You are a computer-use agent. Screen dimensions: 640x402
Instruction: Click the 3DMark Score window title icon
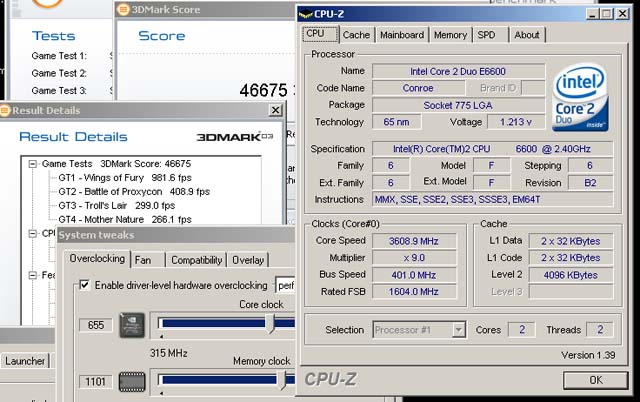pyautogui.click(x=122, y=9)
